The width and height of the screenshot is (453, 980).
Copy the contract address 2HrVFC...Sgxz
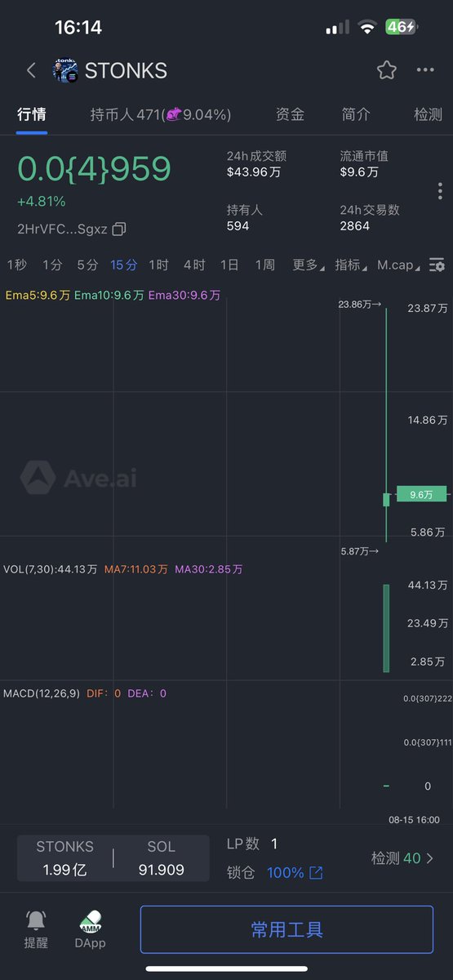119,229
